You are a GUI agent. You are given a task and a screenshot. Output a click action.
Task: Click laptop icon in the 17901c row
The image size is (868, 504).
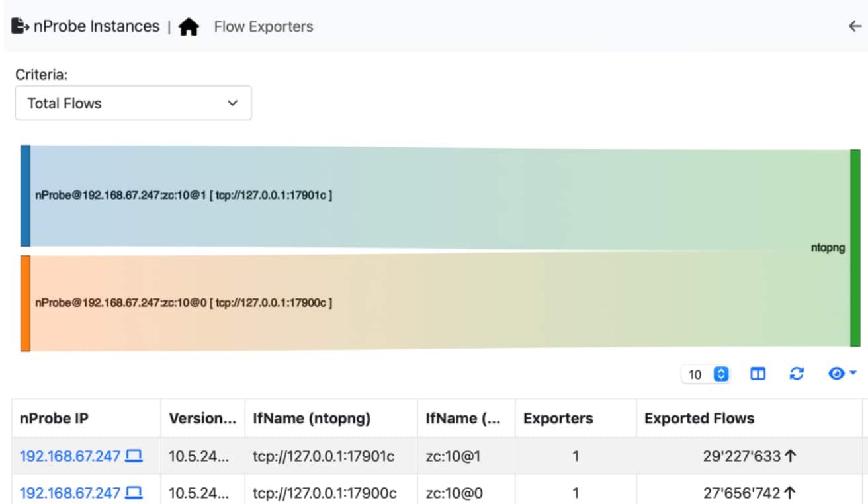coord(134,456)
